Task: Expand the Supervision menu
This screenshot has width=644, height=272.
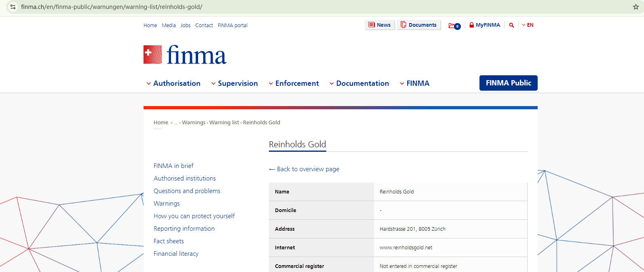Action: [x=234, y=83]
